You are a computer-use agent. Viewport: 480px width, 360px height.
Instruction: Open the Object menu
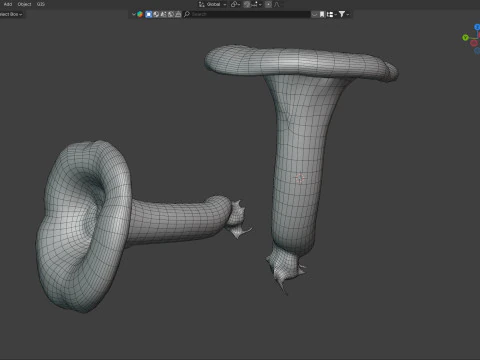click(24, 4)
